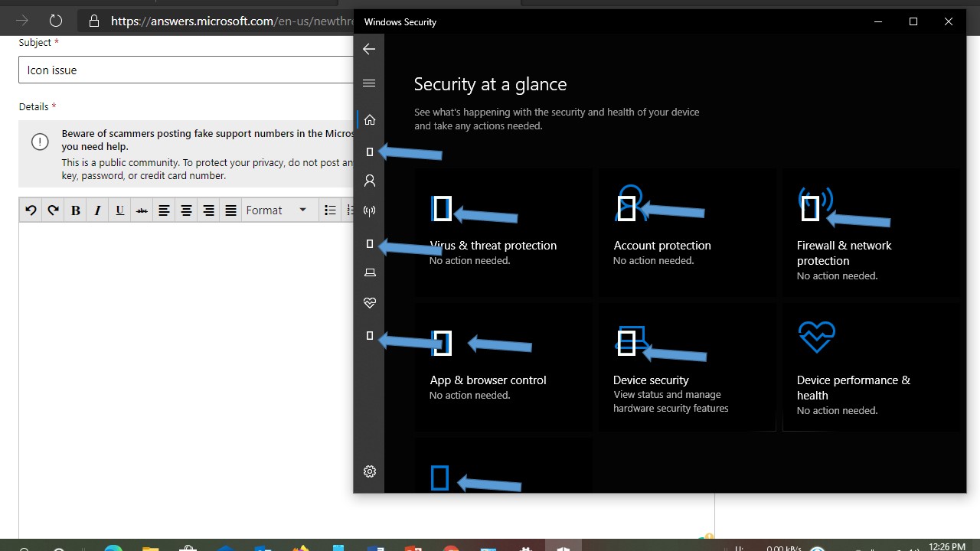Open the Firewall & network protection tile
980x551 pixels.
[x=871, y=233]
